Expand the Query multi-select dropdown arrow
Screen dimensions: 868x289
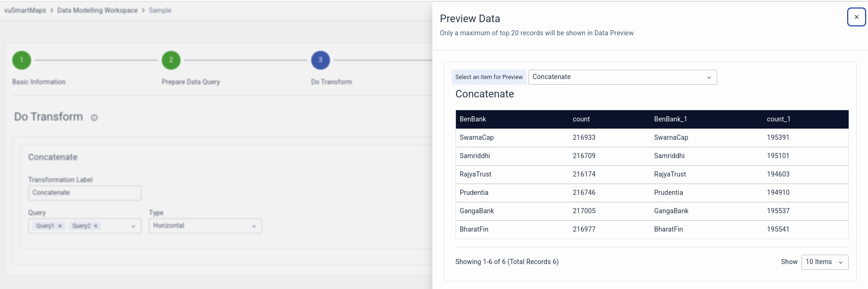pyautogui.click(x=133, y=226)
